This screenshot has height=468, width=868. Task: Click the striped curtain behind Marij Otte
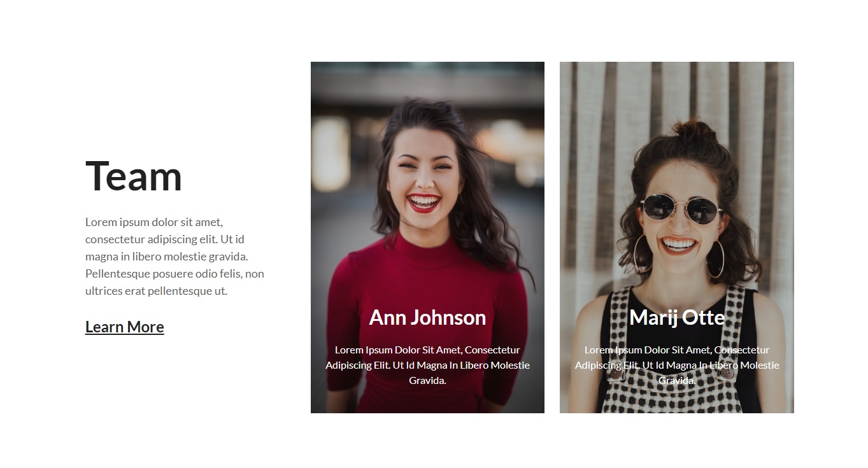point(599,127)
